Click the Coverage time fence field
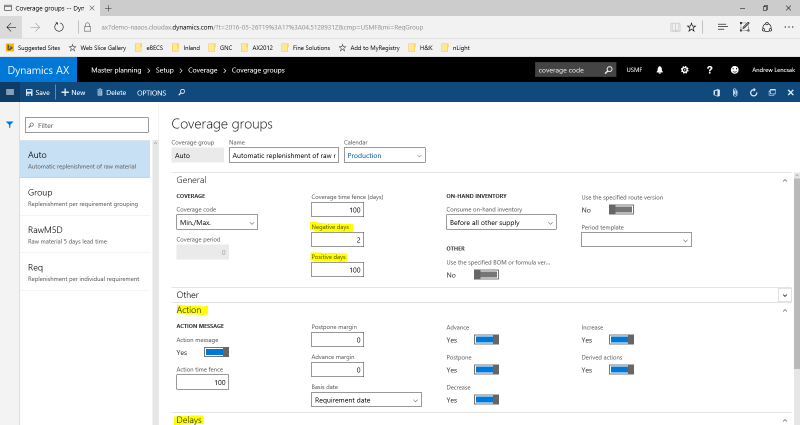 [x=337, y=210]
